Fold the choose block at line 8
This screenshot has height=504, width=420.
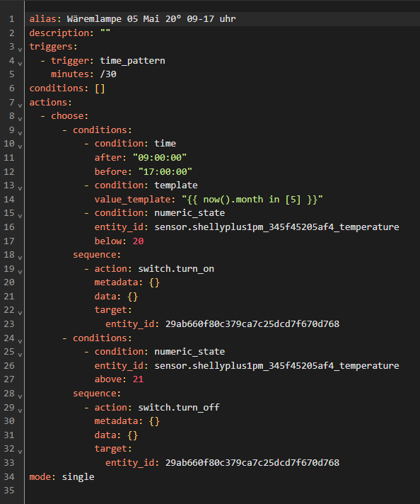(20, 119)
